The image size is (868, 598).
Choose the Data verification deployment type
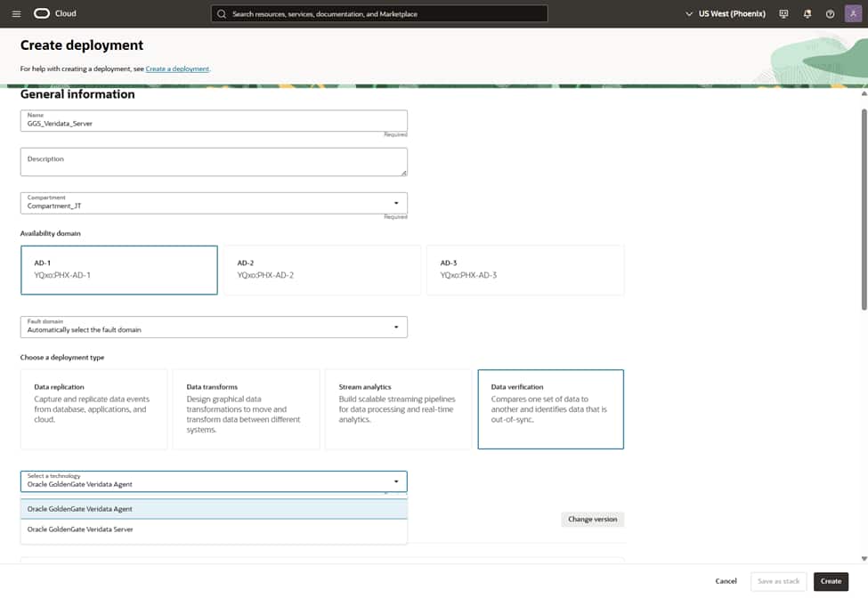pos(551,409)
